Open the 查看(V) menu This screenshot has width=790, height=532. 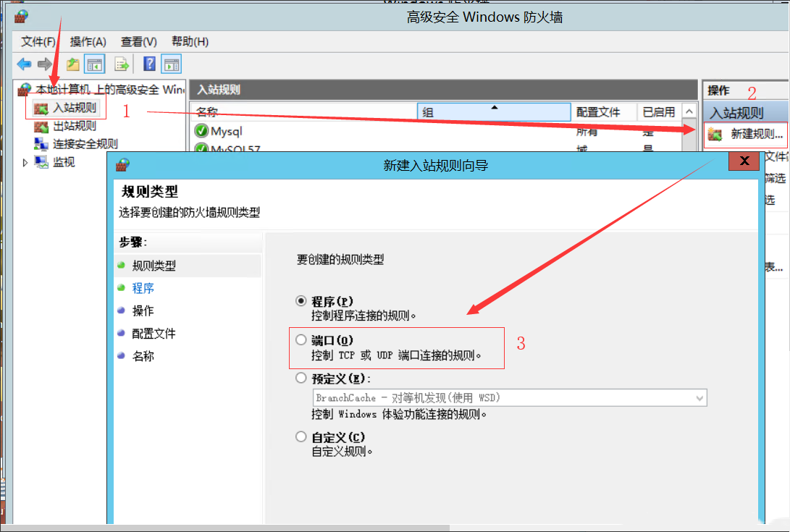pos(138,41)
